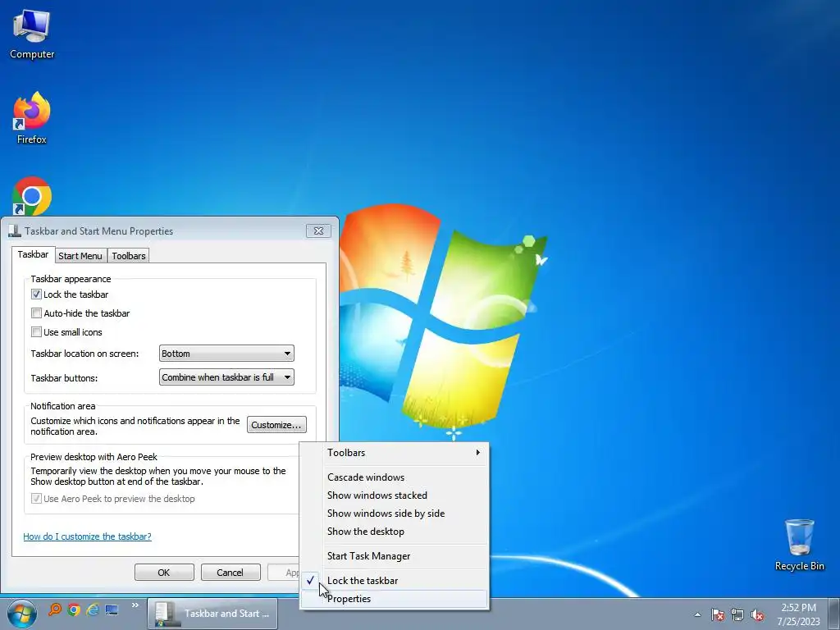The height and width of the screenshot is (630, 840).
Task: Choose Show the desktop menu entry
Action: (395, 532)
